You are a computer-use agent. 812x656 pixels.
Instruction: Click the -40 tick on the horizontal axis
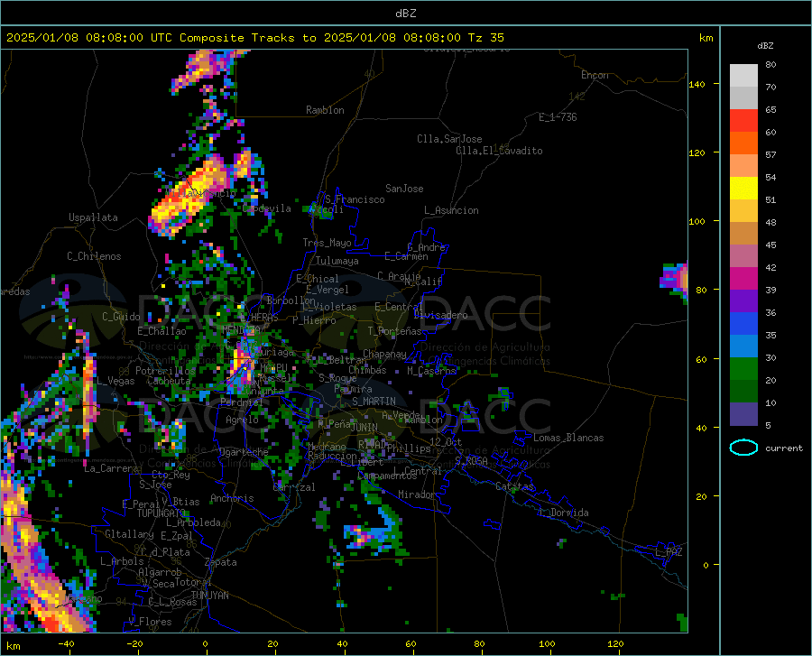coord(66,644)
